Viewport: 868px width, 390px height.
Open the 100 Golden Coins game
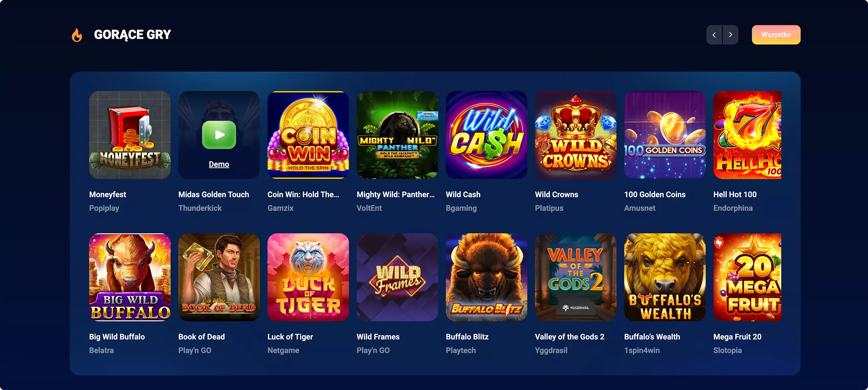pyautogui.click(x=665, y=135)
